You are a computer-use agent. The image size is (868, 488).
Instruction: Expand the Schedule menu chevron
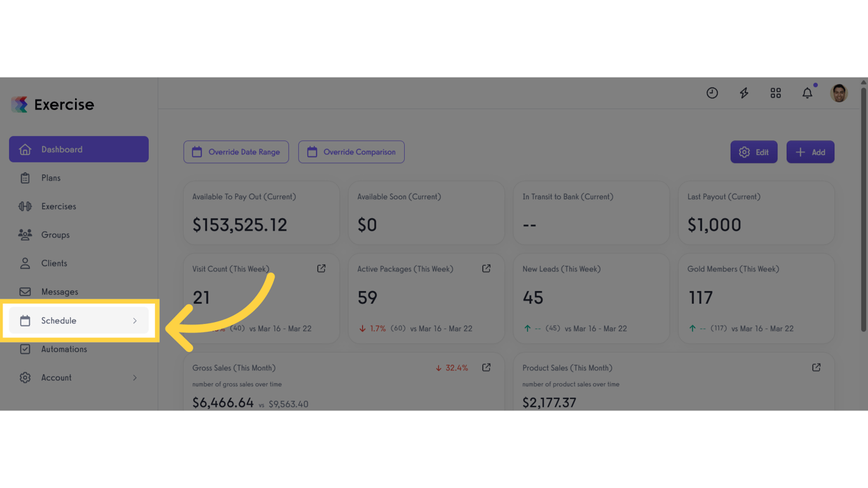(x=135, y=321)
